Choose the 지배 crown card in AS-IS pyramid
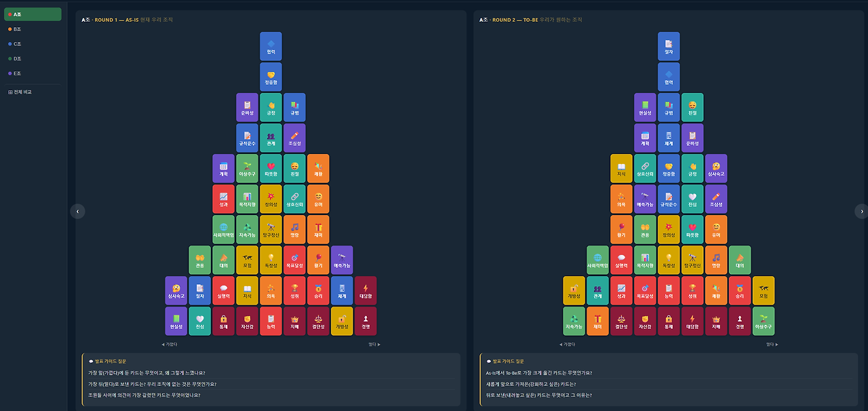Image resolution: width=868 pixels, height=411 pixels. [x=294, y=321]
